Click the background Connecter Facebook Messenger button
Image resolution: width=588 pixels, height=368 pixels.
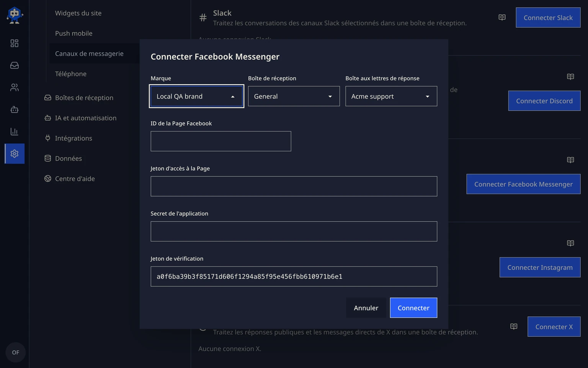click(x=523, y=184)
